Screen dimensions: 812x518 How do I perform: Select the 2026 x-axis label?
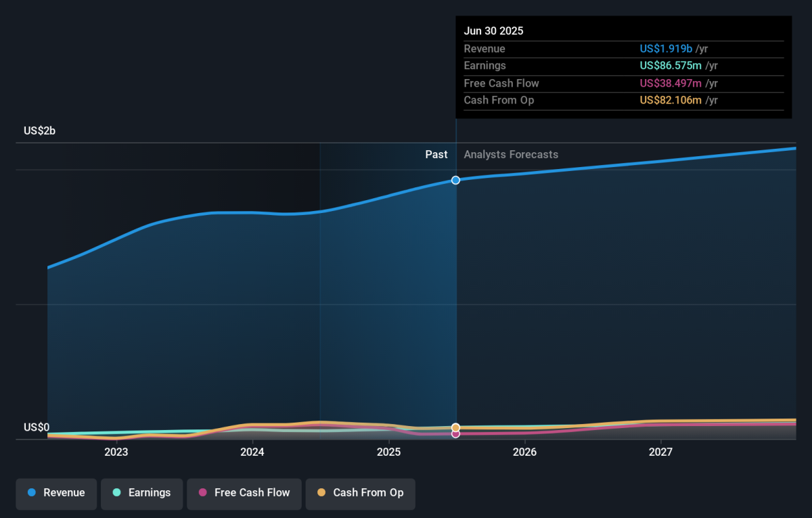[524, 452]
